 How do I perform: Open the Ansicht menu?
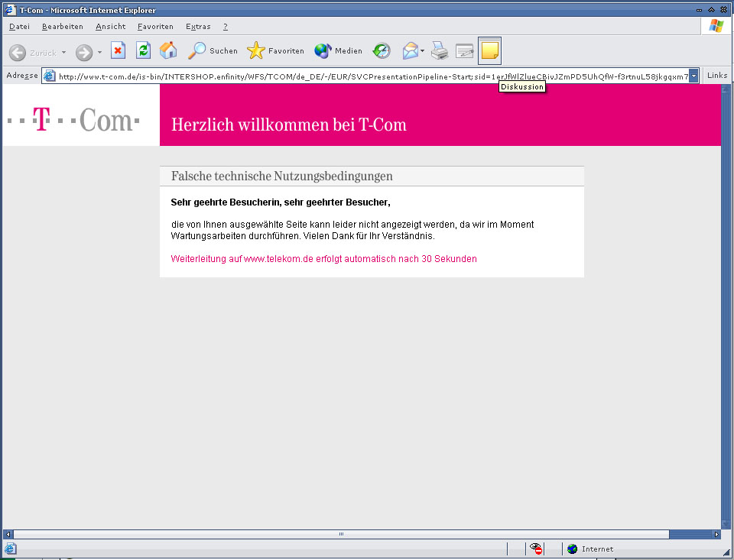pos(111,27)
